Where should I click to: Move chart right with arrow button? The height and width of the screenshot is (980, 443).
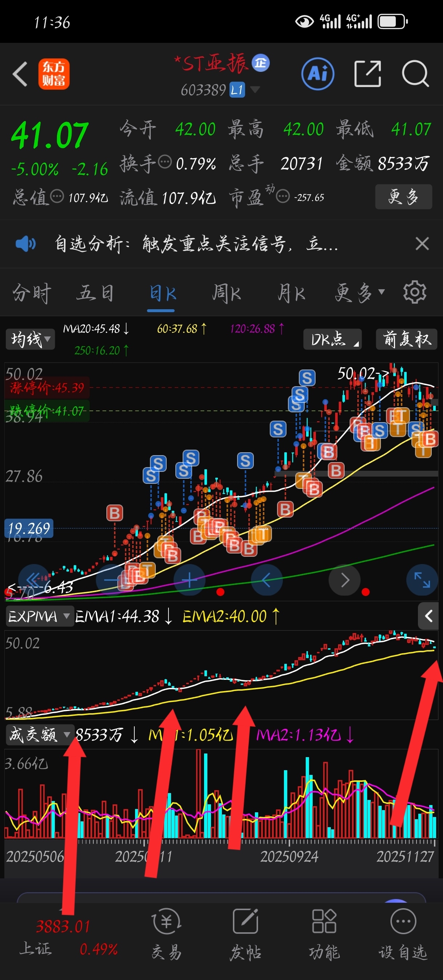(345, 580)
